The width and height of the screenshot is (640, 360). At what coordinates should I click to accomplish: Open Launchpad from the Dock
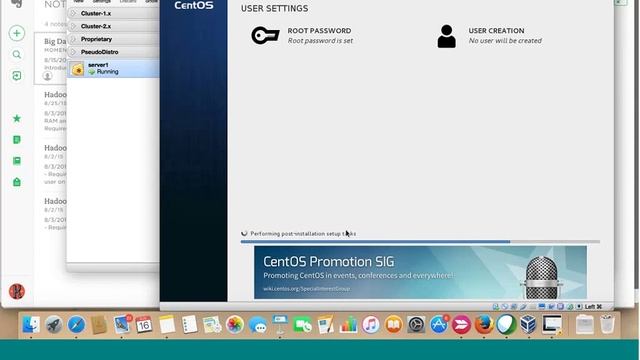coord(53,325)
